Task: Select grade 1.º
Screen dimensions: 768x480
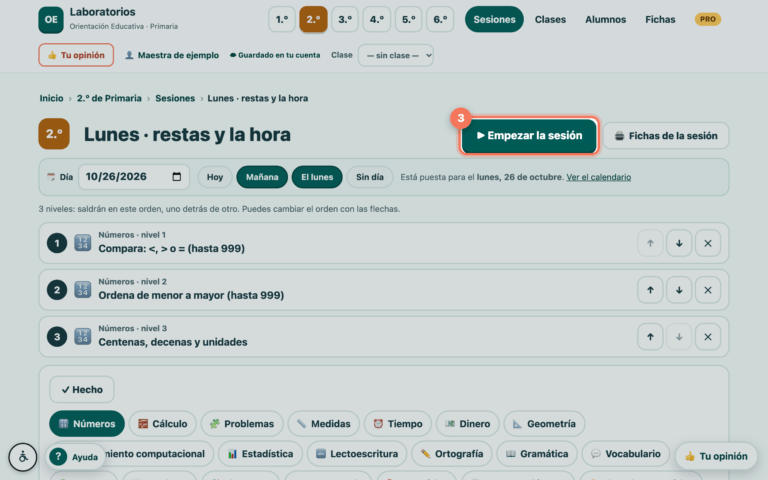Action: (x=282, y=20)
